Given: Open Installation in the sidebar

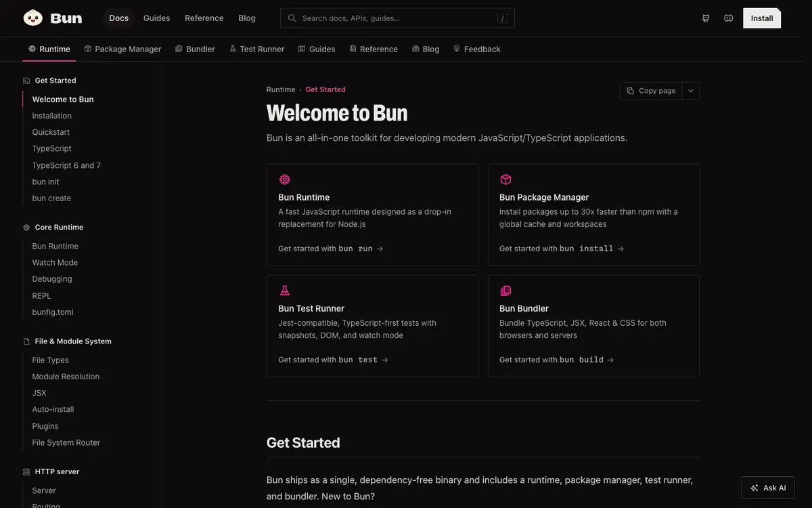Looking at the screenshot, I should [x=51, y=116].
